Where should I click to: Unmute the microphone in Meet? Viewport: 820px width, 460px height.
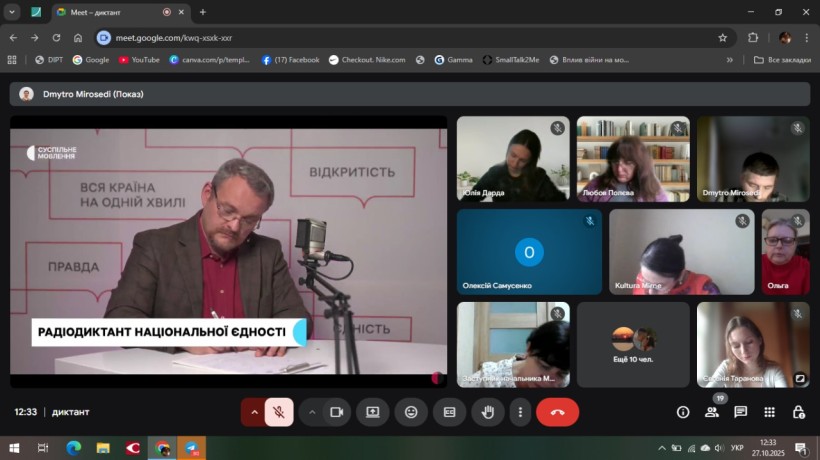tap(279, 412)
